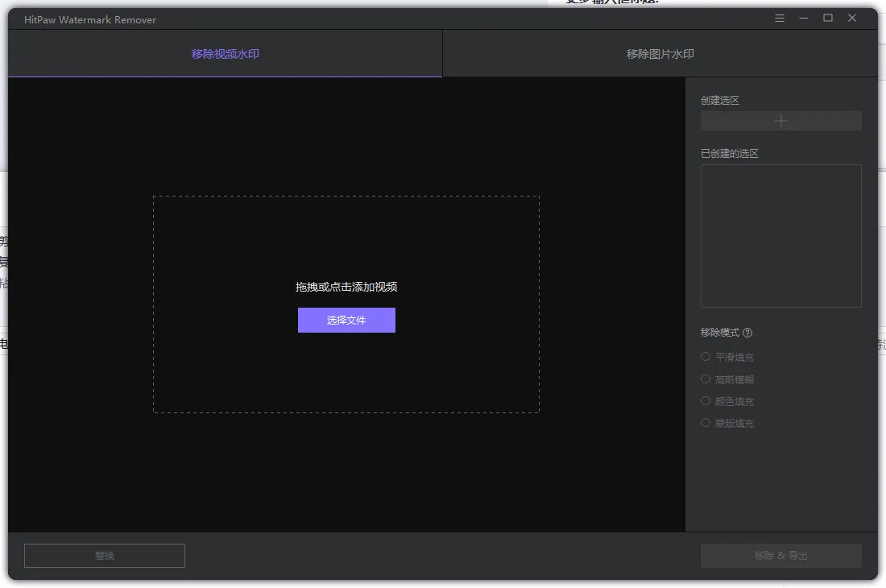This screenshot has width=886, height=588.
Task: Click the 移除模式 section label
Action: point(720,333)
